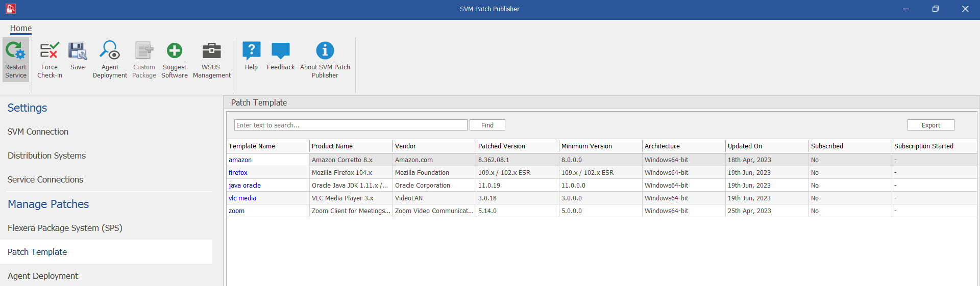The image size is (980, 286).
Task: Open the firefox template link
Action: tap(238, 173)
